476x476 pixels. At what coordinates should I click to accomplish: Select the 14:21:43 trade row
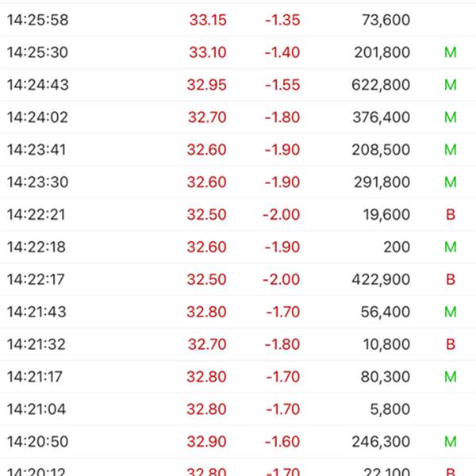pyautogui.click(x=238, y=312)
